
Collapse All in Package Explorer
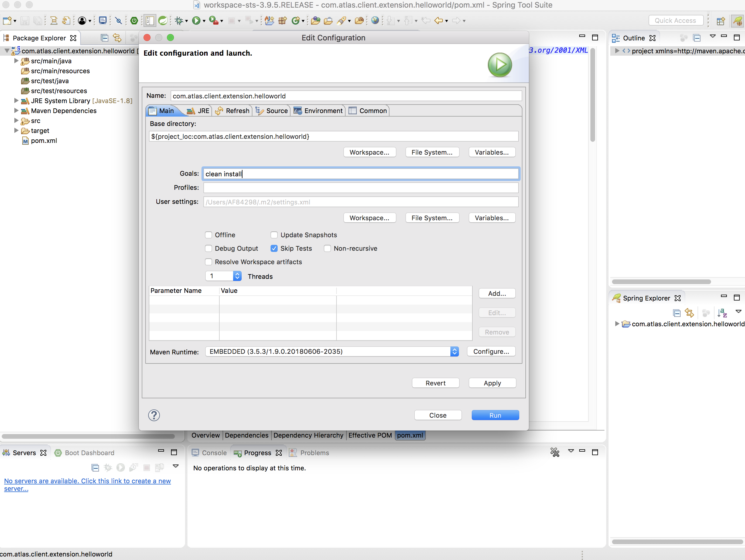click(x=105, y=38)
